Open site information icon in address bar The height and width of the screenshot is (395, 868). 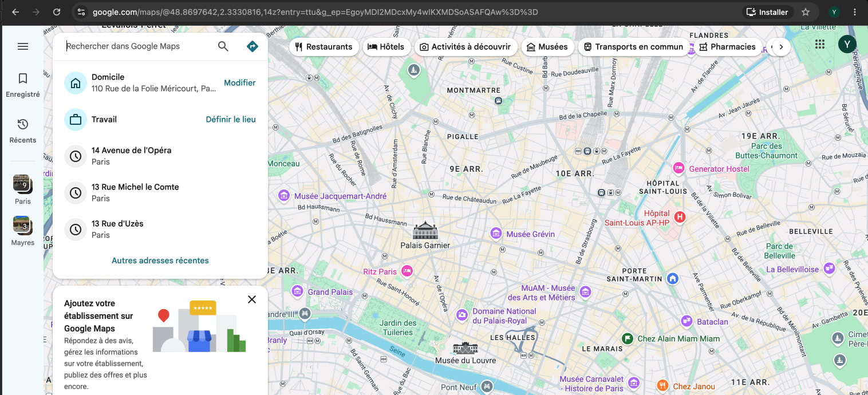(81, 12)
